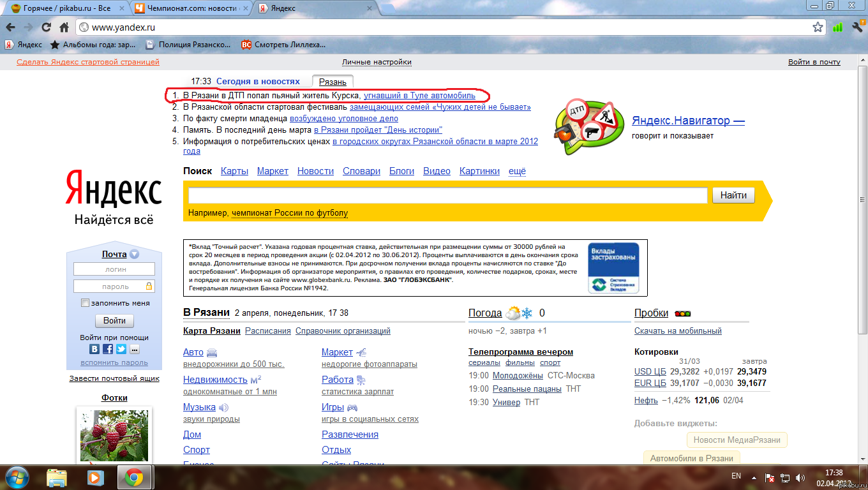
Task: Open the Смотреть Лиллеха... bookmark
Action: [x=283, y=45]
